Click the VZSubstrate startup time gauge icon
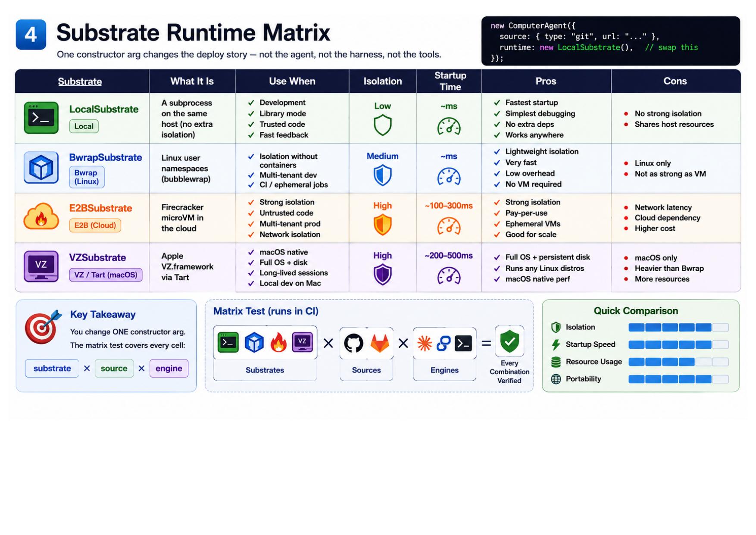 coord(449,276)
